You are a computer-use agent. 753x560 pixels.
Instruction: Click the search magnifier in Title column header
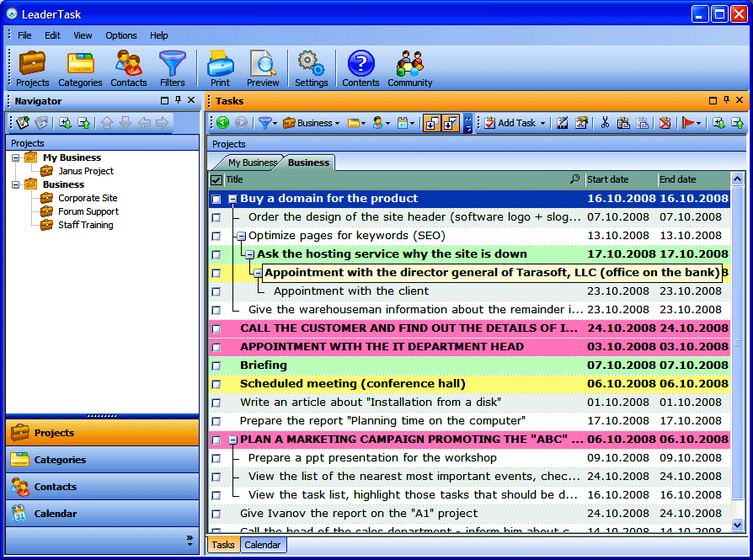pos(574,179)
